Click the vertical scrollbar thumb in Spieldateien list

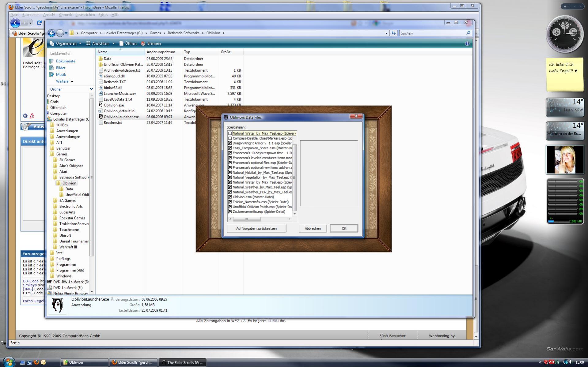click(294, 178)
